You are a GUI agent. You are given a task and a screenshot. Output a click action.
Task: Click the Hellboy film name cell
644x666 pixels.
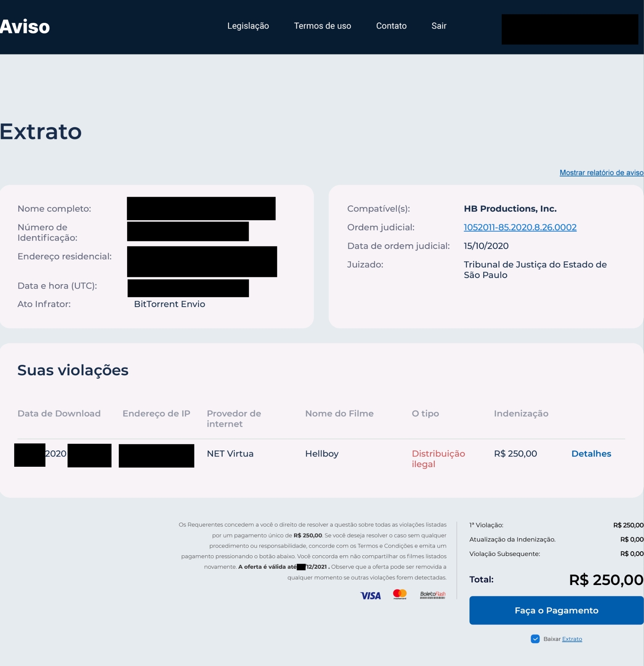(322, 454)
